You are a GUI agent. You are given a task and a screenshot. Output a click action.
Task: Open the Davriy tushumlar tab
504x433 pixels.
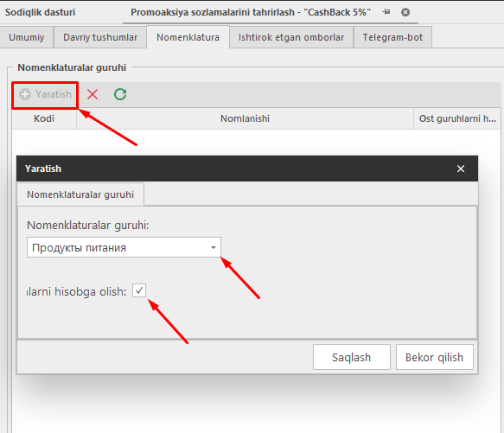click(100, 37)
